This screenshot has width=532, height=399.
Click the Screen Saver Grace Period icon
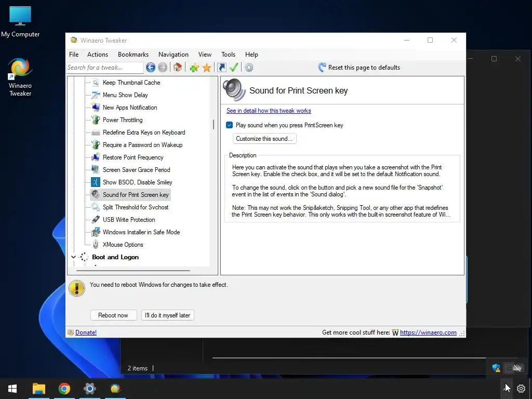click(x=96, y=170)
